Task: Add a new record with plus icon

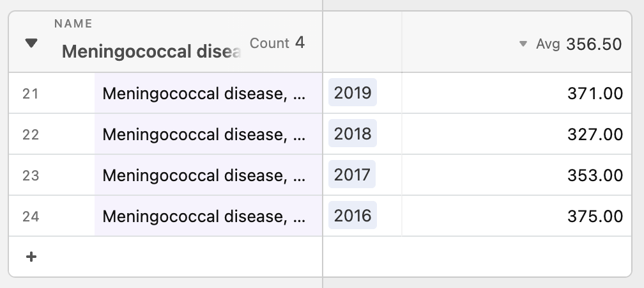Action: pos(31,257)
